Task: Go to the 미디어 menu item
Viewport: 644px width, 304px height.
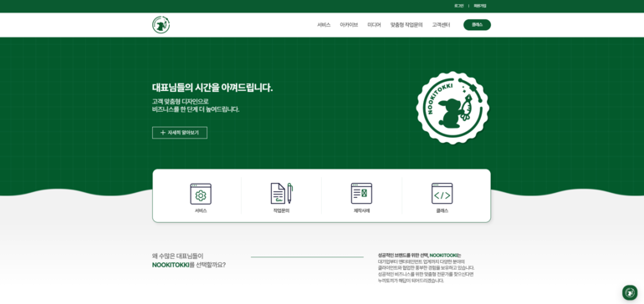Action: point(374,25)
